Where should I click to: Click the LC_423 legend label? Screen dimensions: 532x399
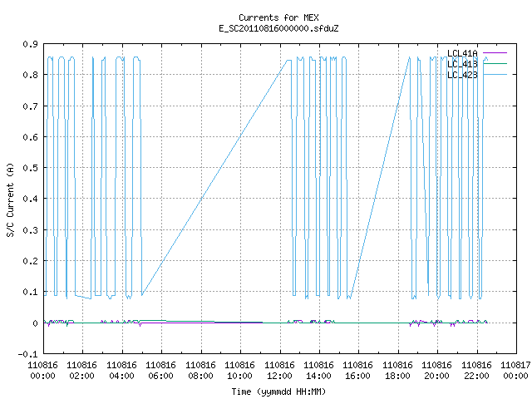pyautogui.click(x=462, y=75)
